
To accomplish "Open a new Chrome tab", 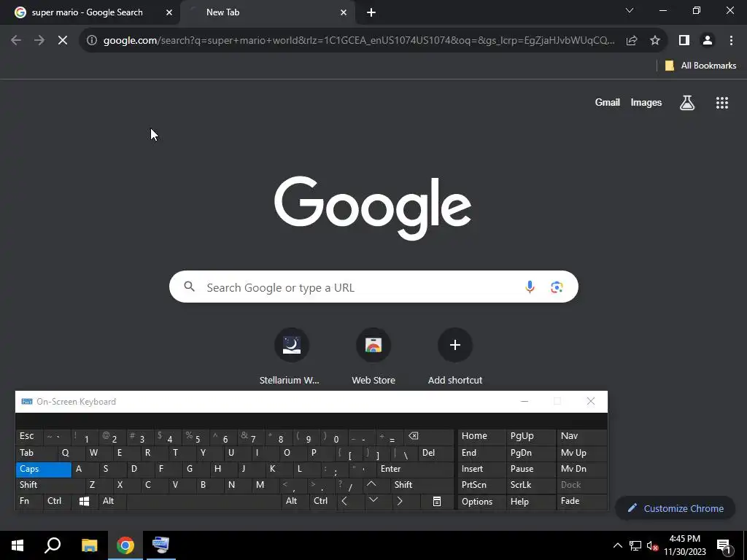I will coord(371,12).
